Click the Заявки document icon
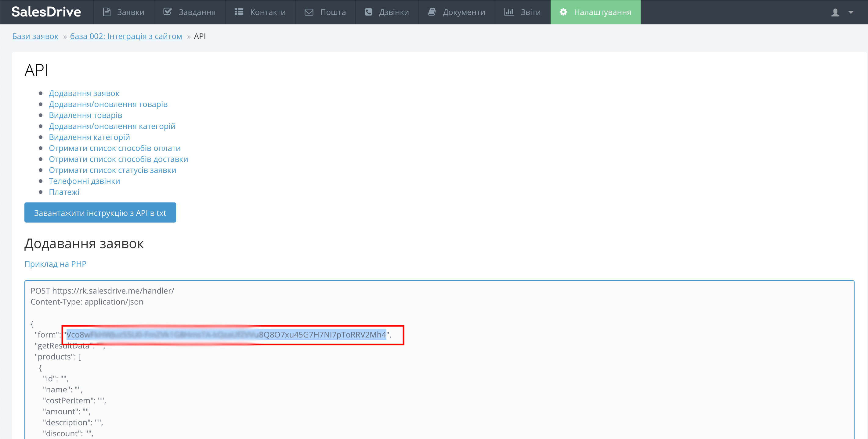This screenshot has width=868, height=439. (107, 12)
